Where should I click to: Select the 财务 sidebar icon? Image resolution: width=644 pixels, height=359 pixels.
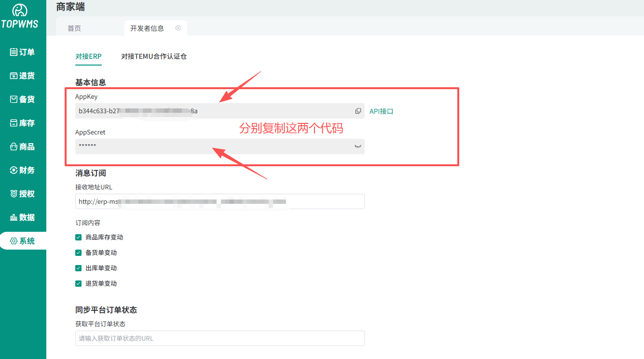click(x=23, y=170)
